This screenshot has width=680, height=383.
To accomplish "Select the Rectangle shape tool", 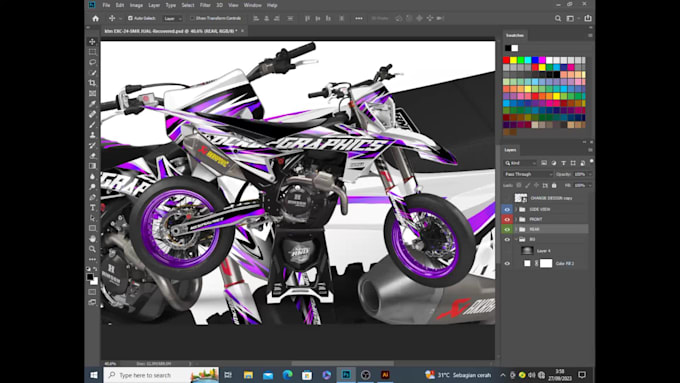I will tap(92, 228).
